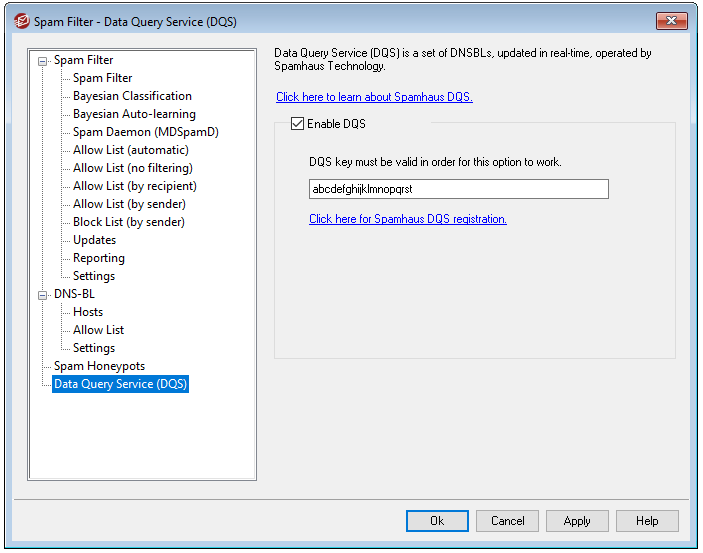703x553 pixels.
Task: Collapse the DNS-BL tree node
Action: (43, 295)
